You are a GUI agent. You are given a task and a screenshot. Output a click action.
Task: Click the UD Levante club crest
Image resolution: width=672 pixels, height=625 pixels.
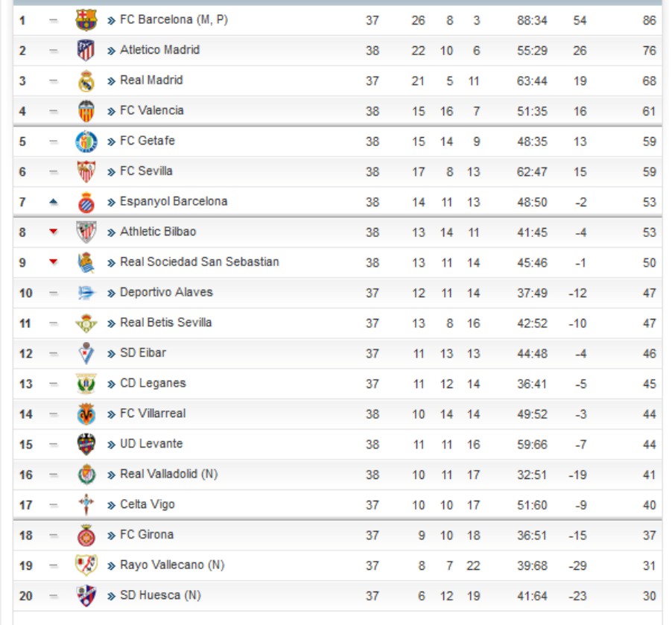pos(86,444)
